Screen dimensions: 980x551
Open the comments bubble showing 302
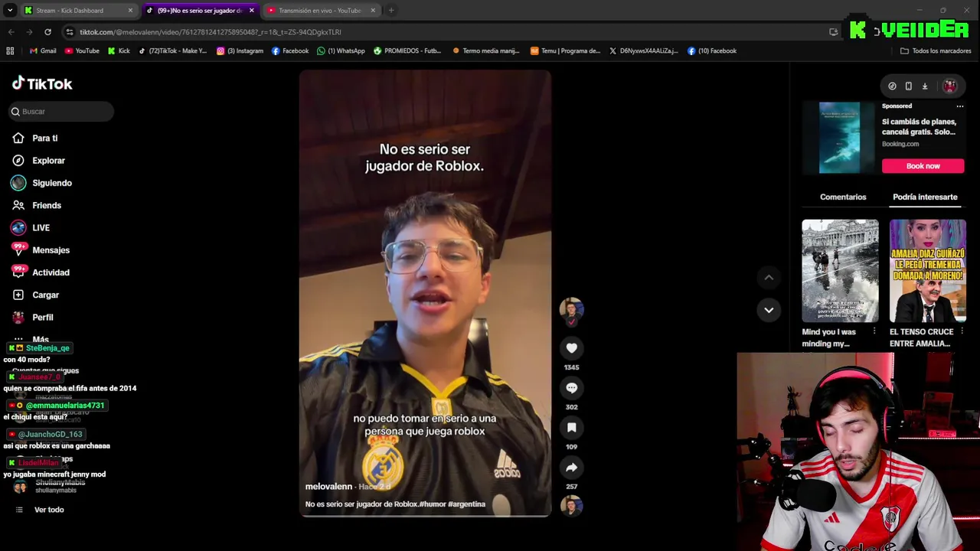(x=571, y=388)
